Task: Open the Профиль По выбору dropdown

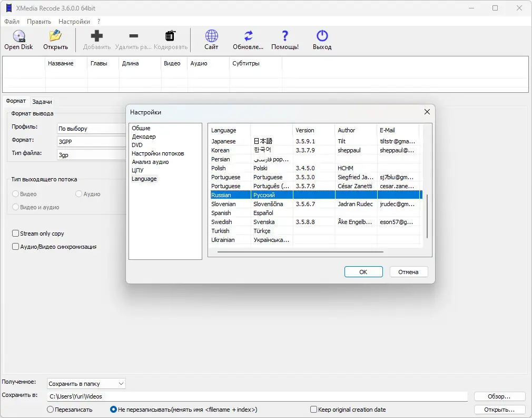Action: [x=92, y=129]
